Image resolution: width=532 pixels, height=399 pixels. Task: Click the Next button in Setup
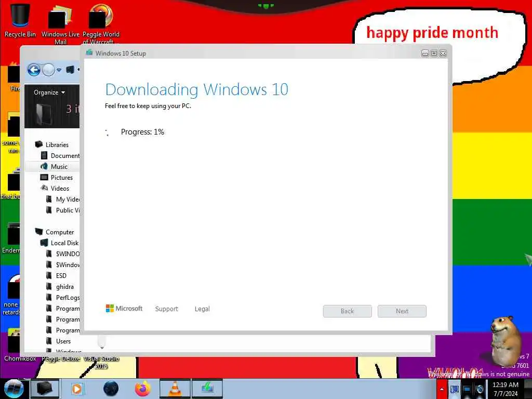click(x=402, y=311)
